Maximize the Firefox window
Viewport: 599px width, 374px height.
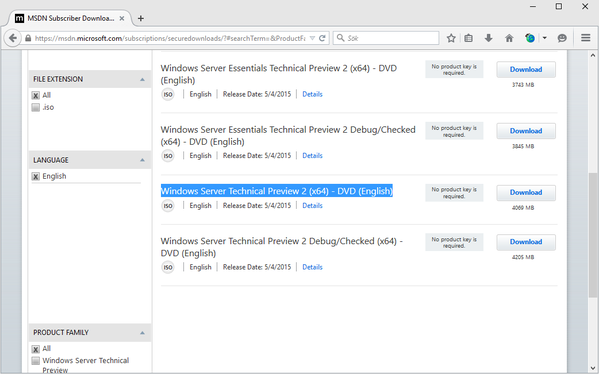coord(559,6)
